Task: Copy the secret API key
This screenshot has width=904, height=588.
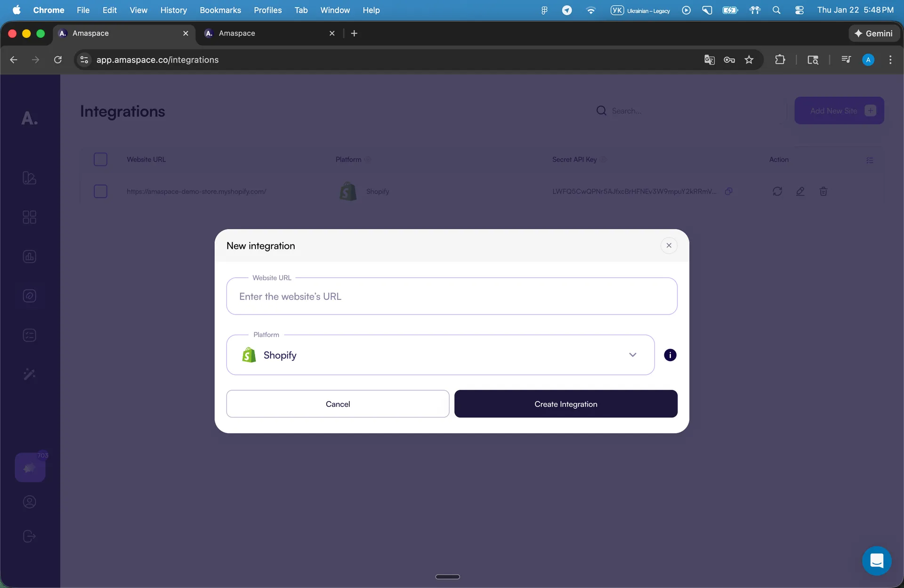Action: click(729, 191)
